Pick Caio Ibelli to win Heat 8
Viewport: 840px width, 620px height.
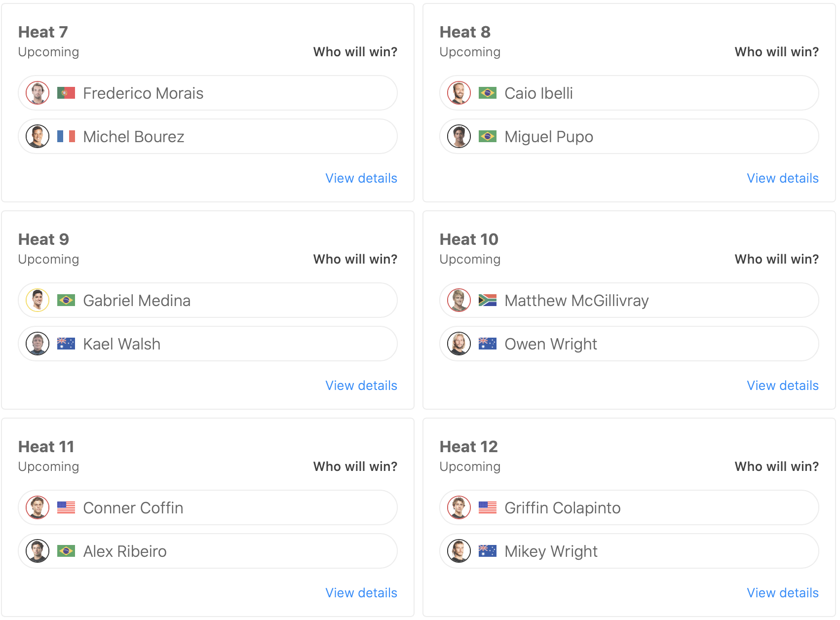click(x=629, y=93)
